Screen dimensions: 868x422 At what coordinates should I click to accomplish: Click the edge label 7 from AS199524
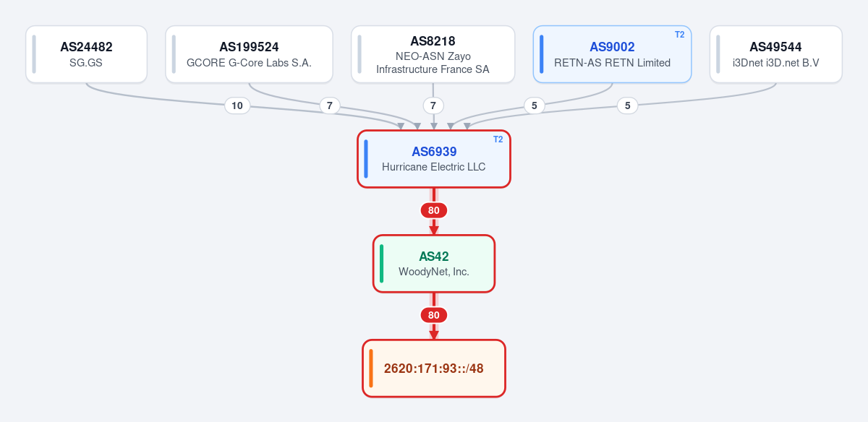[x=330, y=105]
